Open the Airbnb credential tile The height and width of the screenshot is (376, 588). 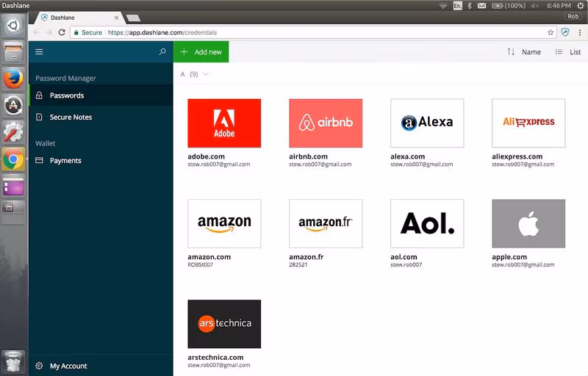coord(326,123)
